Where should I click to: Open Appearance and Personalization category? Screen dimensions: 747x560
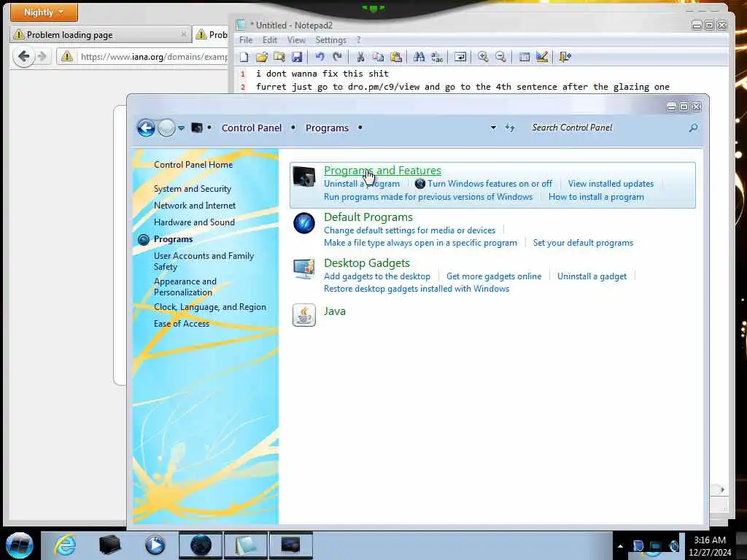coord(185,287)
